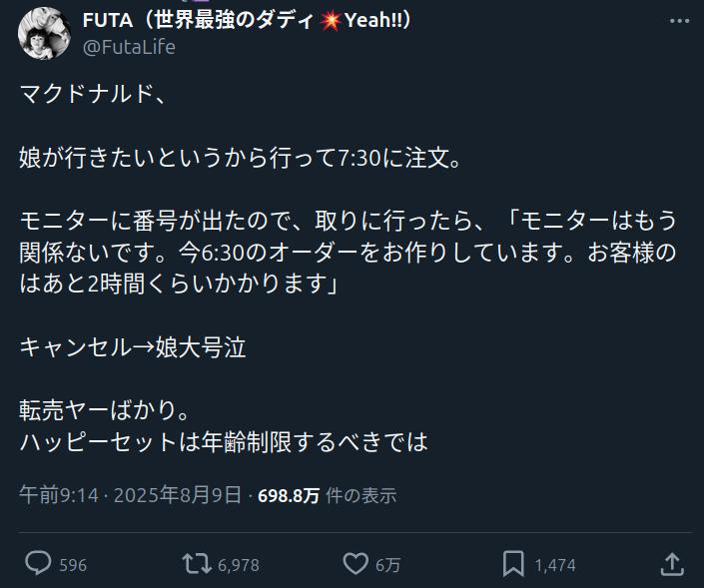Screen dimensions: 704x588
Task: Open the @FutaLife handle link
Action: [x=129, y=47]
